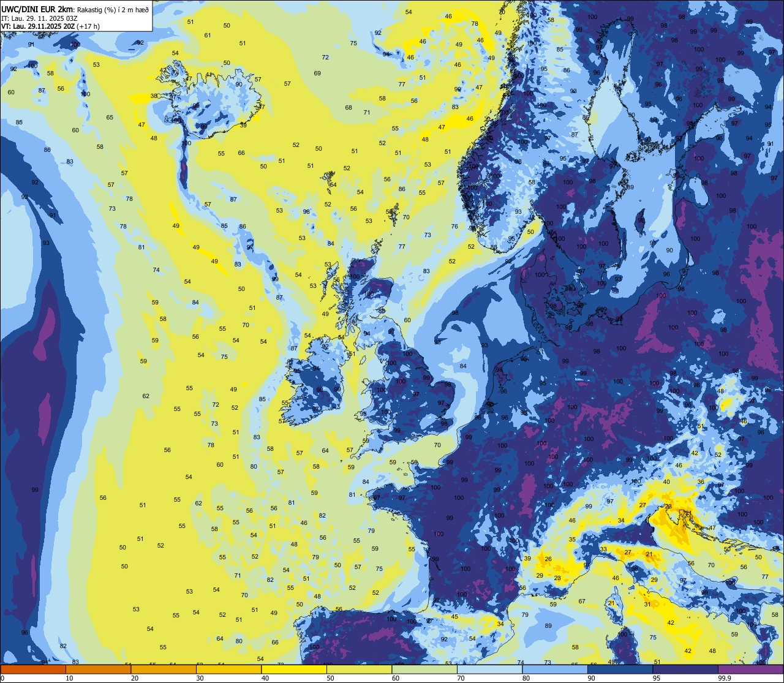Click the legend tick label '10'
The width and height of the screenshot is (784, 683).
(x=69, y=678)
